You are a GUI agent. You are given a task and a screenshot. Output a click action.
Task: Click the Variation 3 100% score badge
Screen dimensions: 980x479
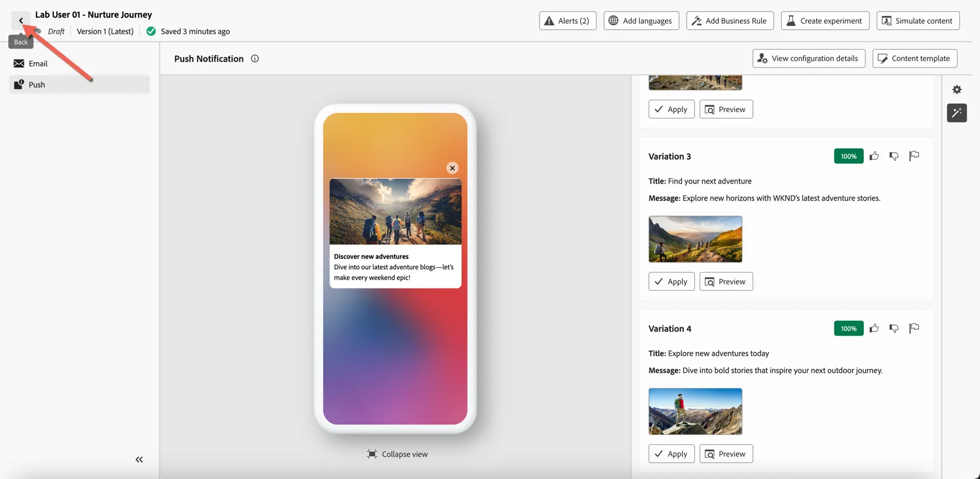pos(849,156)
